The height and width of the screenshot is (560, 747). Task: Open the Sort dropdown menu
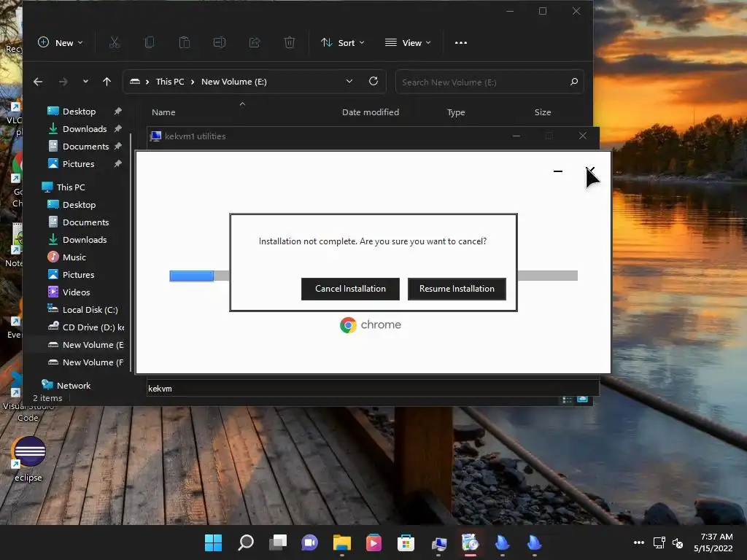[x=342, y=43]
